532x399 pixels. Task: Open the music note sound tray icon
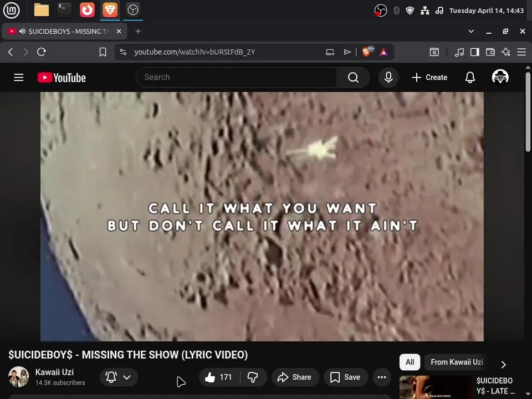pyautogui.click(x=439, y=11)
